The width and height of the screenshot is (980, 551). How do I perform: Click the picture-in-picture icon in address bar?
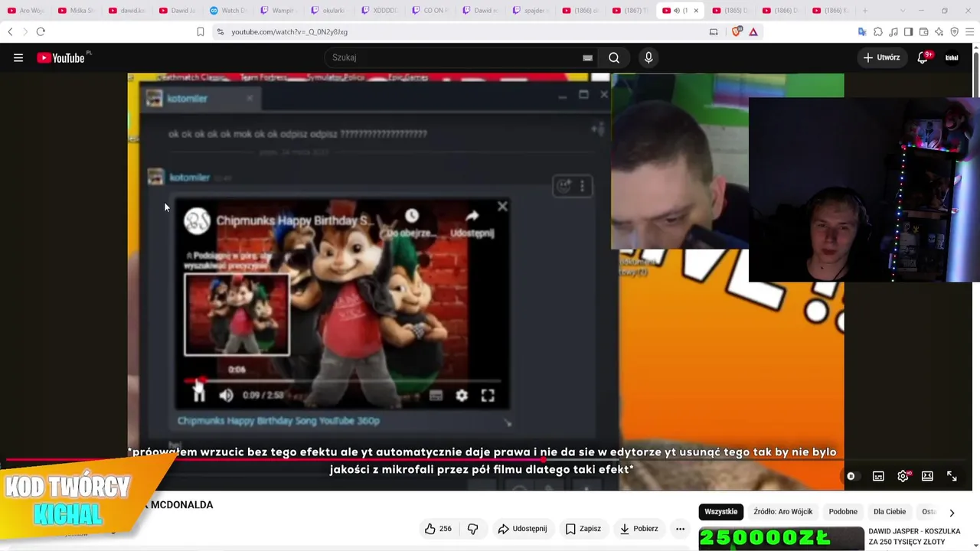(x=714, y=31)
